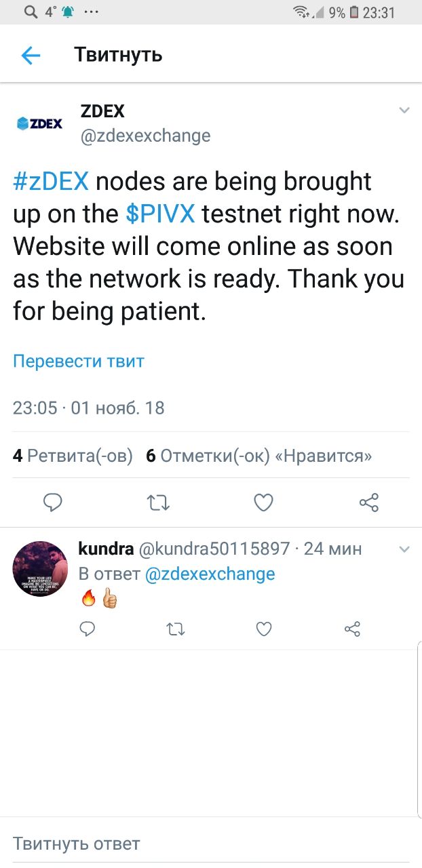The height and width of the screenshot is (868, 422).
Task: View the 4 Ретвита(-ов) list
Action: [x=73, y=456]
